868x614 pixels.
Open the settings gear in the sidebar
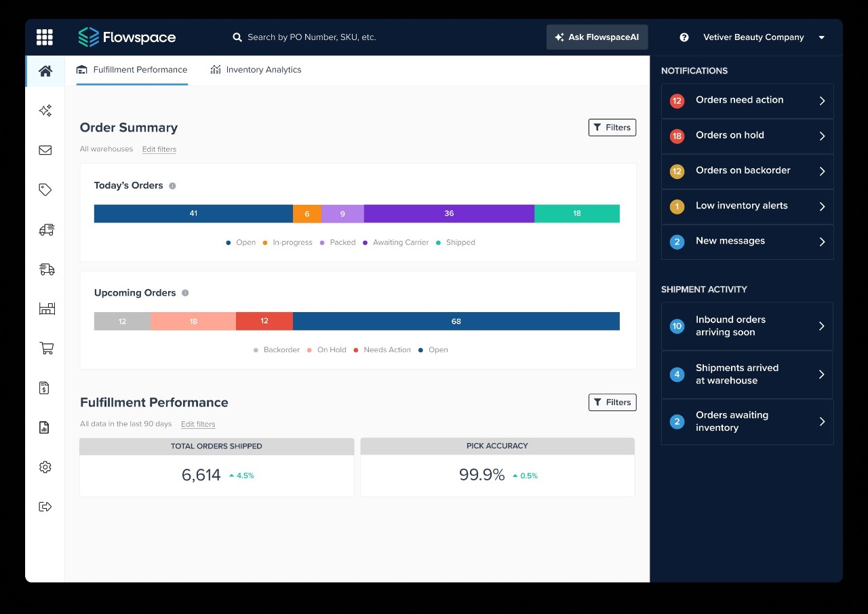coord(45,467)
